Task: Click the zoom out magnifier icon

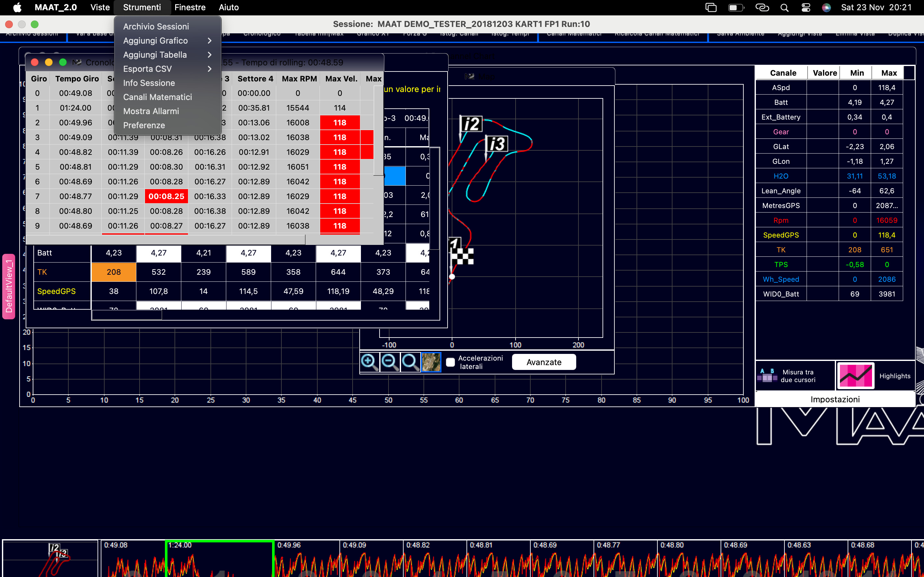Action: (390, 362)
